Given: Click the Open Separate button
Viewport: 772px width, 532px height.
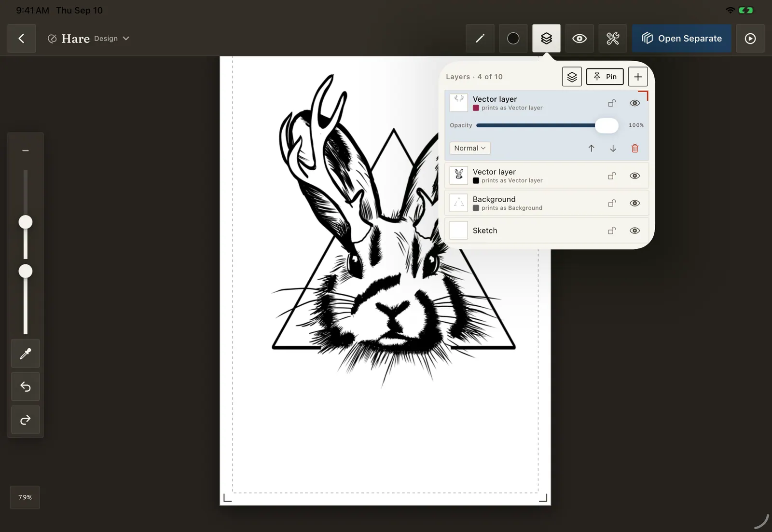Looking at the screenshot, I should (682, 39).
